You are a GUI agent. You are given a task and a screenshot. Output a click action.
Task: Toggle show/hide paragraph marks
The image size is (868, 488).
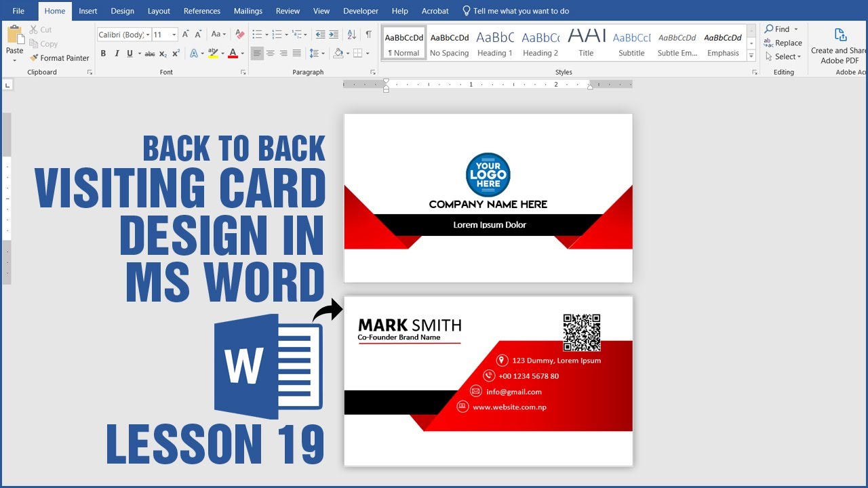click(x=368, y=35)
